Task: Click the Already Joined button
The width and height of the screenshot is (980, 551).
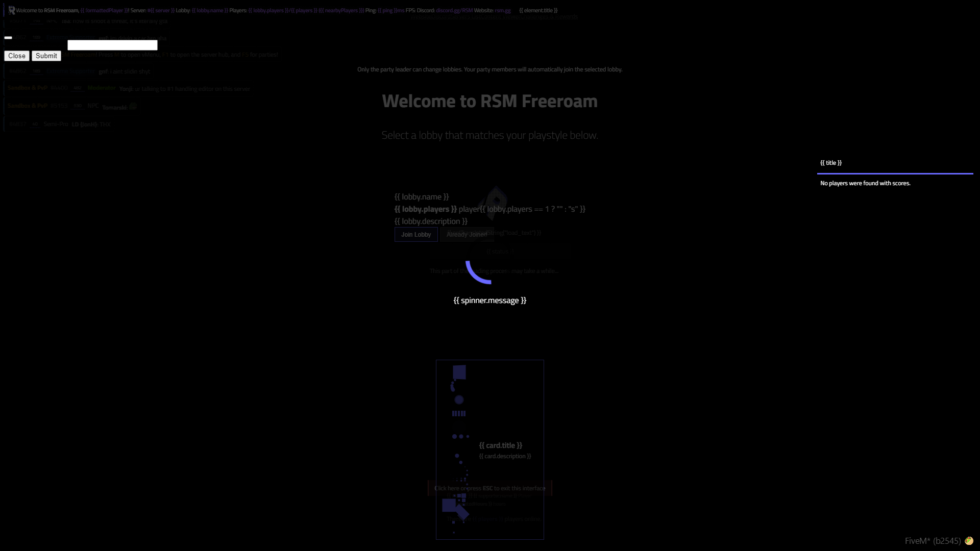Action: coord(467,235)
